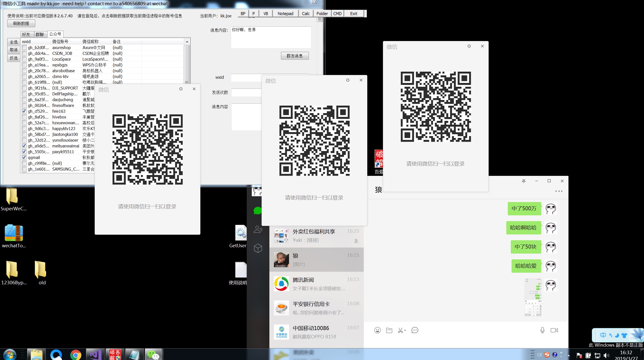The height and width of the screenshot is (360, 644).
Task: Check the CSDN_JOB row checkbox
Action: click(x=24, y=53)
